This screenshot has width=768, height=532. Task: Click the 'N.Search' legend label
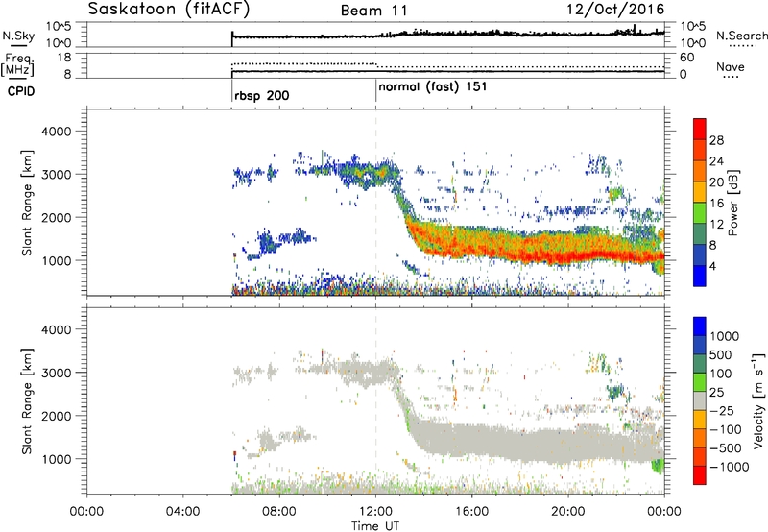pos(741,36)
